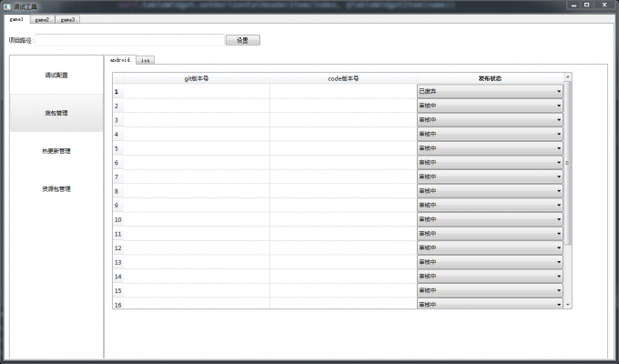
Task: Click the 调试工具 app icon in title bar
Action: click(7, 6)
